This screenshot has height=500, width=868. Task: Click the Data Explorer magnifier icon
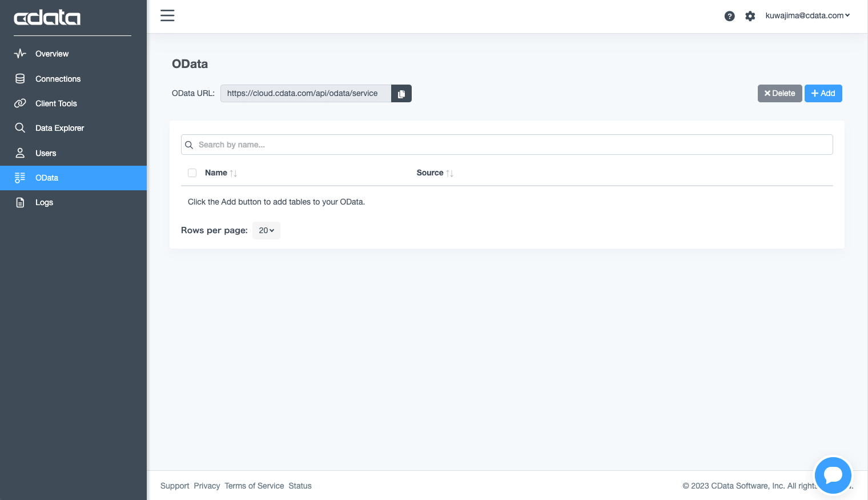pyautogui.click(x=20, y=128)
